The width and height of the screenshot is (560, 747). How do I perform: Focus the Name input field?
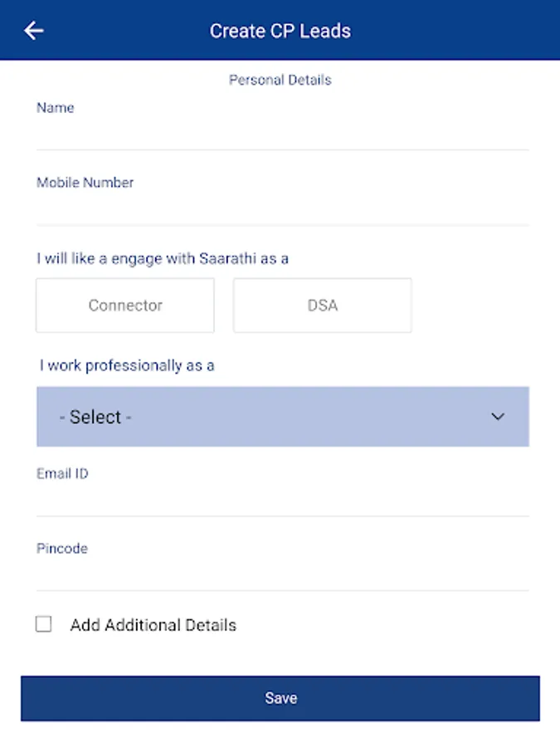point(282,133)
